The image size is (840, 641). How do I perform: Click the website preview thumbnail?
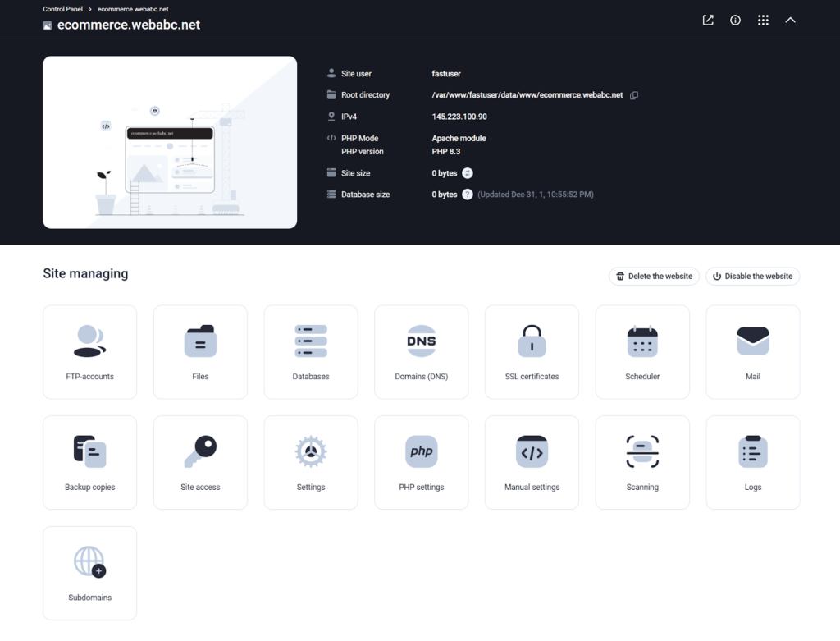pos(170,142)
